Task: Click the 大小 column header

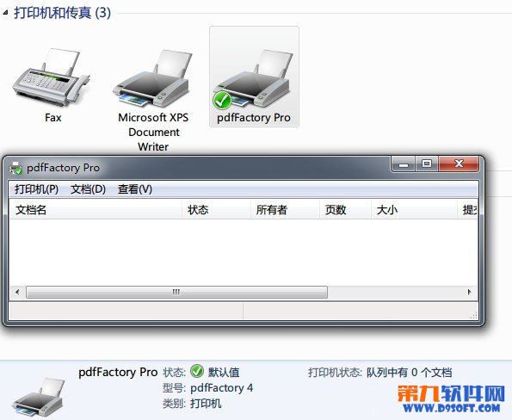Action: tap(415, 210)
